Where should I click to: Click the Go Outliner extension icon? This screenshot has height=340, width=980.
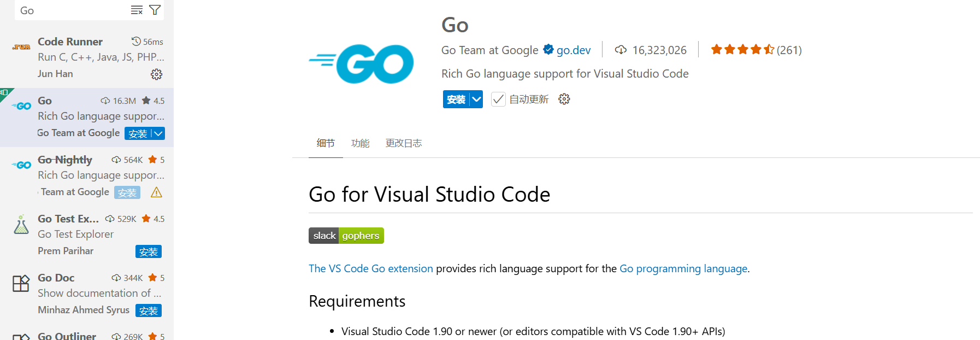[x=21, y=337]
